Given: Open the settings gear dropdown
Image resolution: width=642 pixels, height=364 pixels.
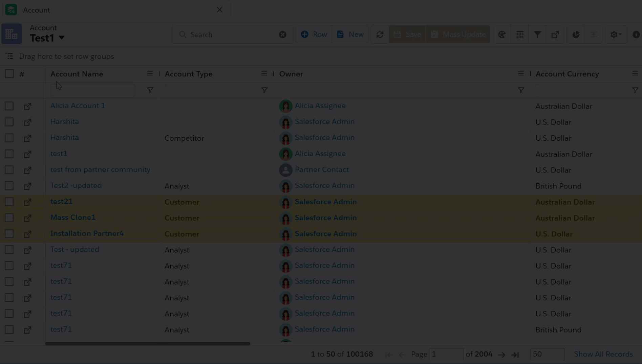Looking at the screenshot, I should (615, 35).
